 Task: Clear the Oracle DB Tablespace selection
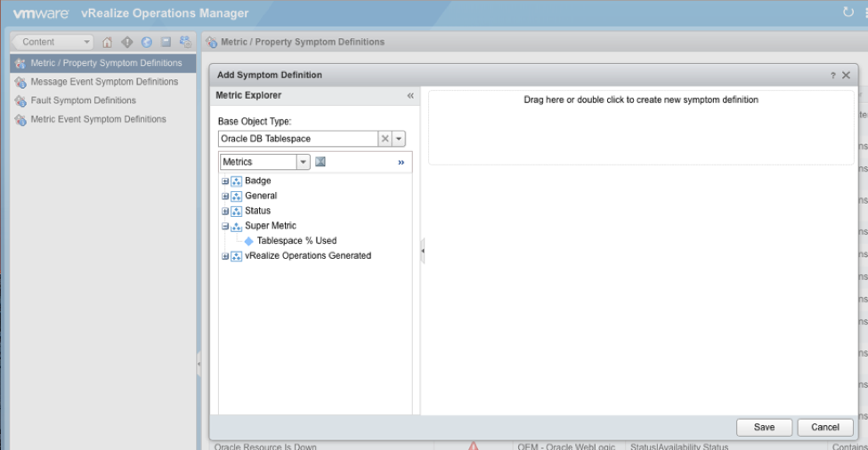[x=385, y=139]
